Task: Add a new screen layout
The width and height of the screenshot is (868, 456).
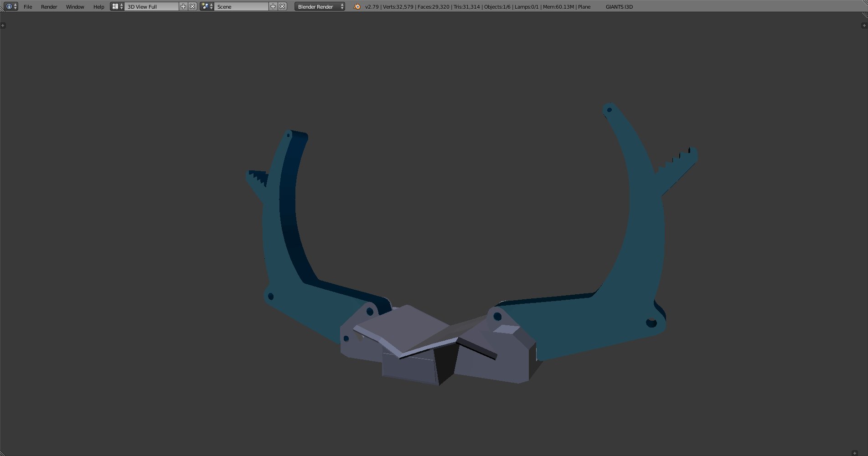Action: pos(183,6)
